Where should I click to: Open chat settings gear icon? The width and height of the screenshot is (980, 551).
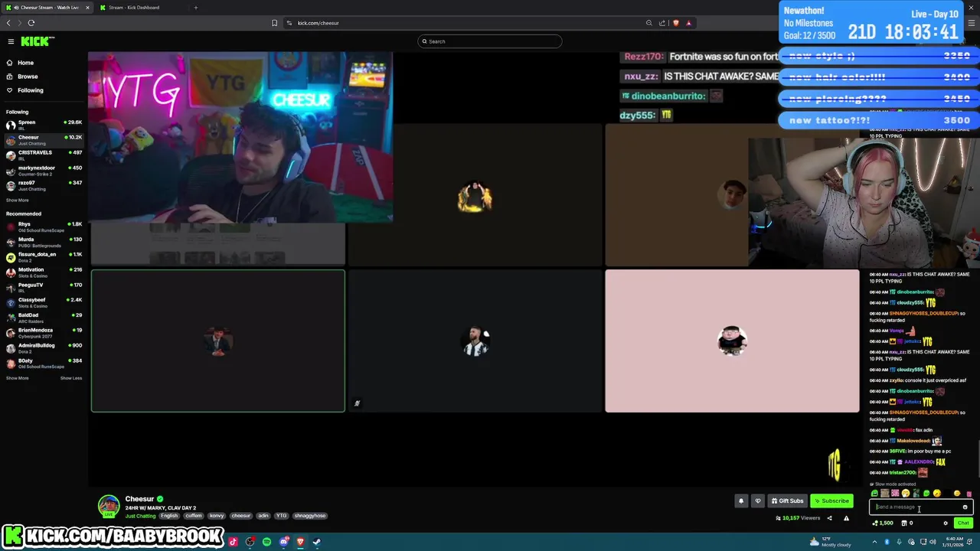[946, 523]
